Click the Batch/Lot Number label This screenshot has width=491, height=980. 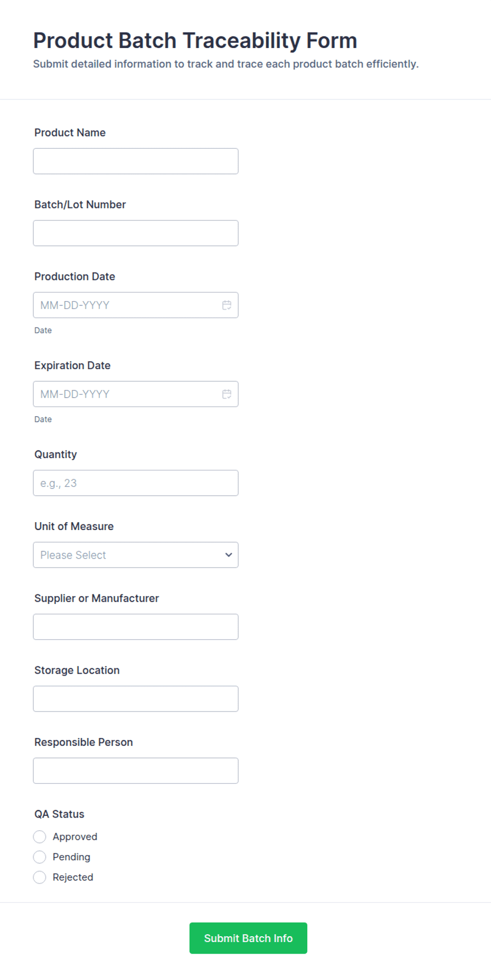[x=80, y=205]
